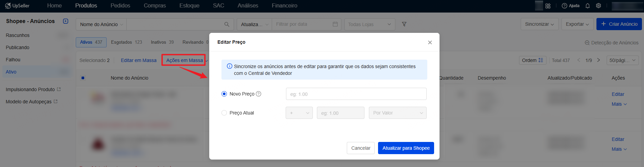Close the Editar Preço dialog
644x167 pixels.
[x=430, y=42]
